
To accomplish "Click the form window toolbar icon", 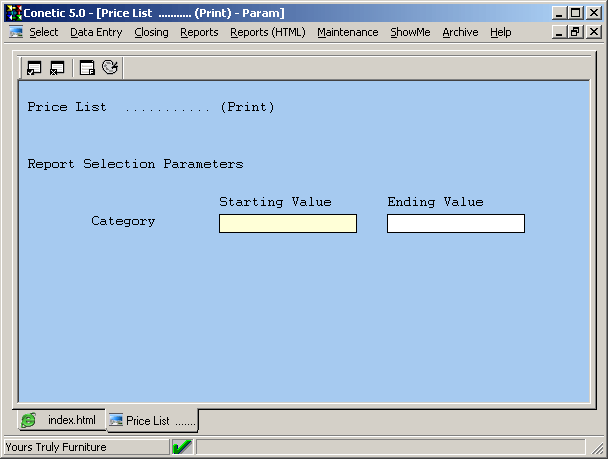I will point(87,68).
